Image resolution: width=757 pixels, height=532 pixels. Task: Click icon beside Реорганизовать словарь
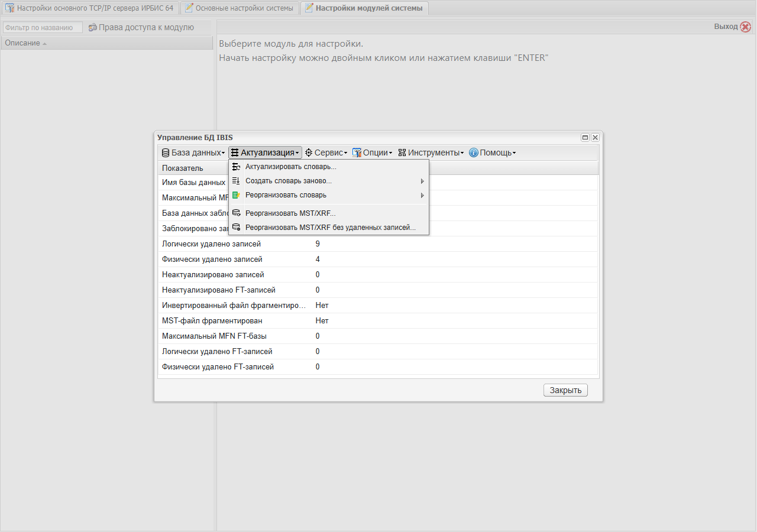coord(236,195)
